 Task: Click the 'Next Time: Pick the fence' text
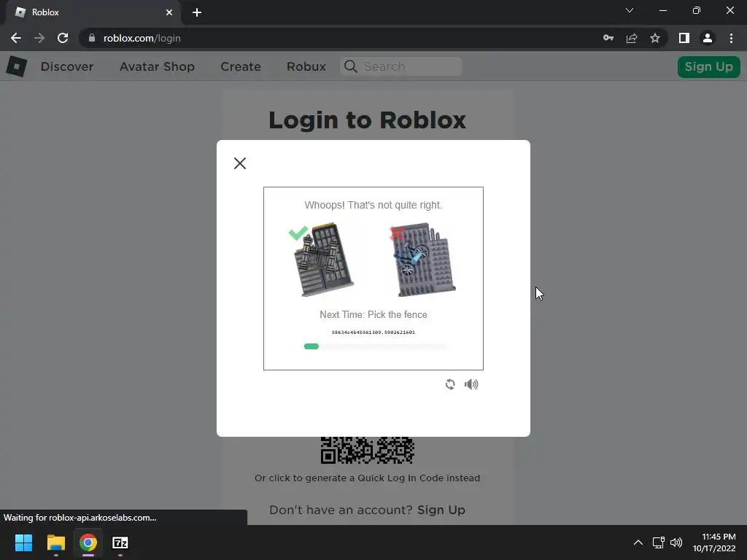[373, 315]
